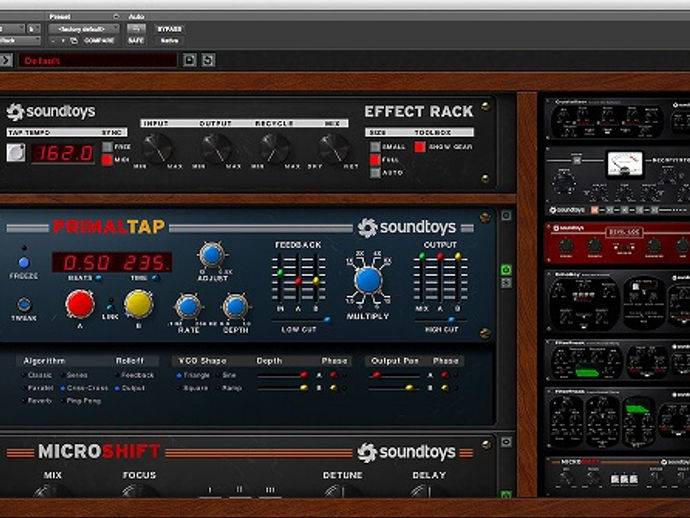Set Rolloff to Feedback
This screenshot has width=690, height=518.
(134, 375)
